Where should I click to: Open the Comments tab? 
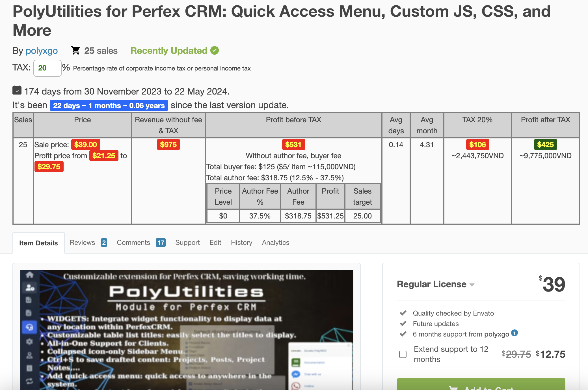(133, 243)
